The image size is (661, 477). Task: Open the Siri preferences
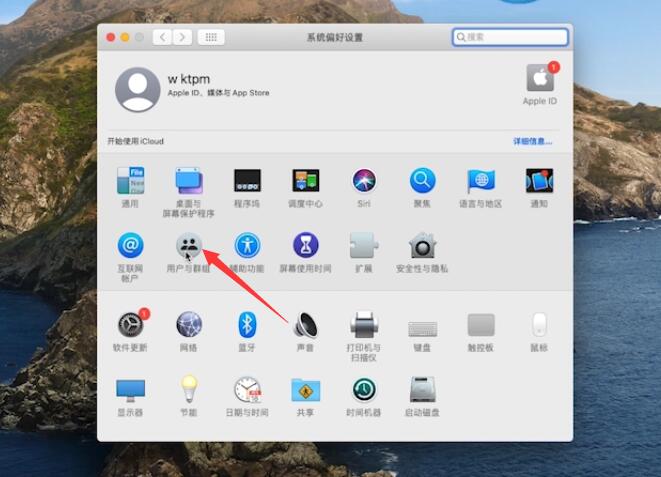pyautogui.click(x=364, y=181)
